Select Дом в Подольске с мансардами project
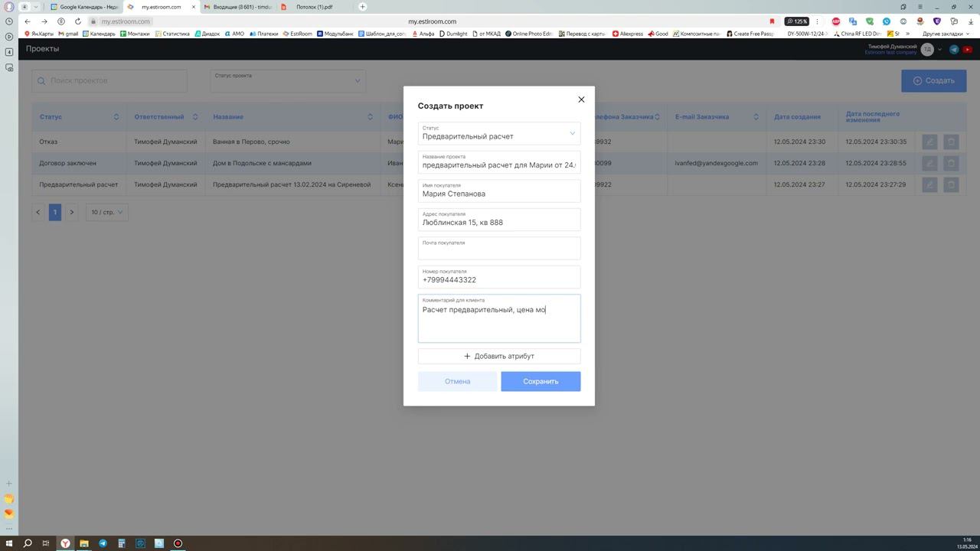Image resolution: width=980 pixels, height=551 pixels. coord(263,163)
